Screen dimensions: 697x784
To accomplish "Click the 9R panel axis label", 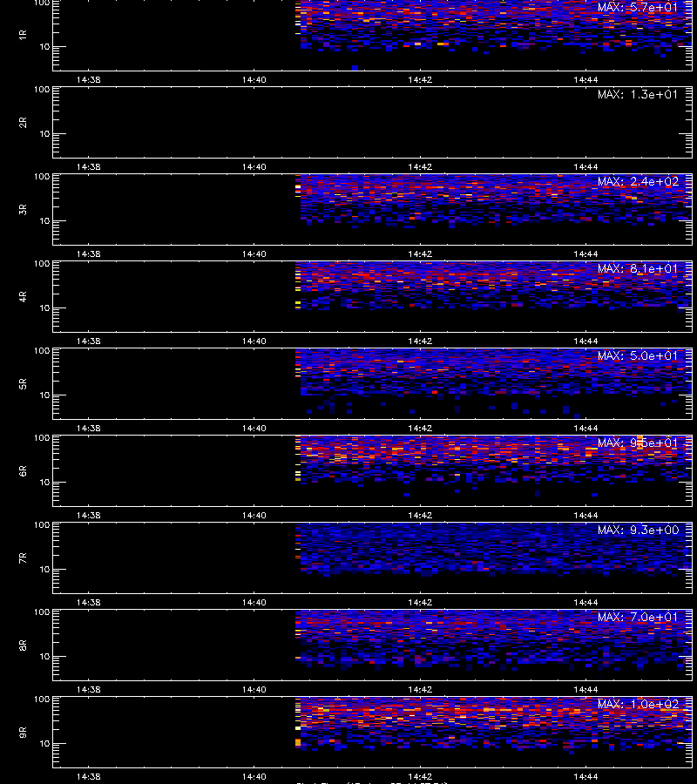I will (23, 733).
